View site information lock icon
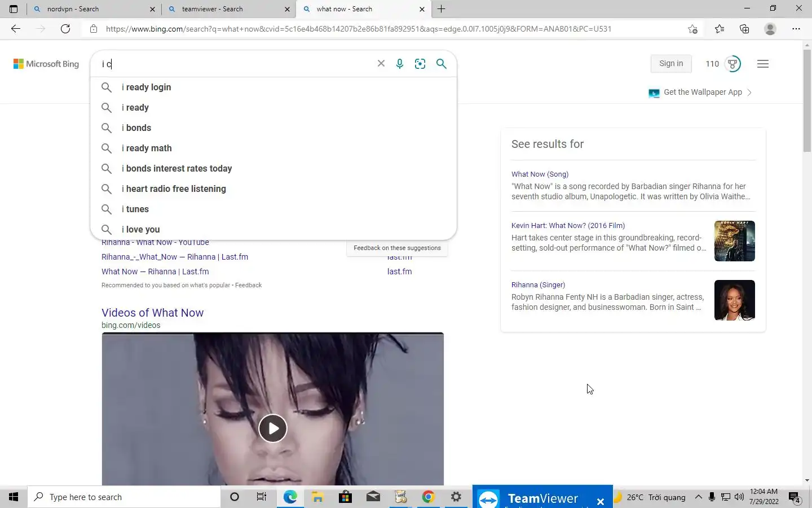Image resolution: width=812 pixels, height=508 pixels. point(94,29)
